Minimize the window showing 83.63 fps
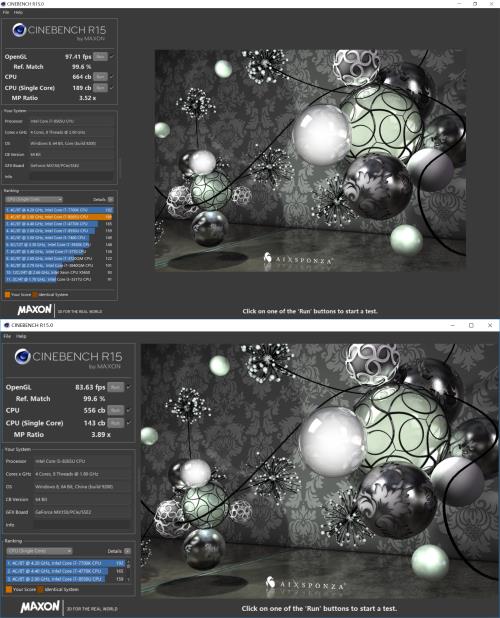Viewport: 500px width, 618px height. [x=452, y=325]
